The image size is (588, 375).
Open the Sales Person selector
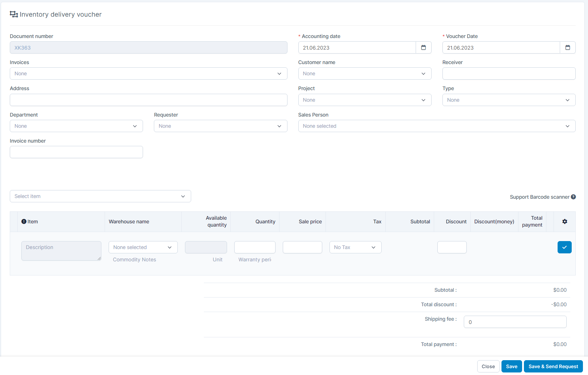(436, 126)
